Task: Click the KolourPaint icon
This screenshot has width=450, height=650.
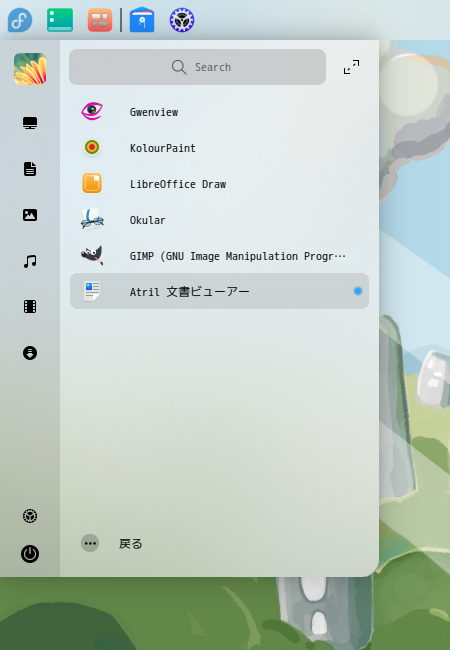Action: tap(92, 147)
